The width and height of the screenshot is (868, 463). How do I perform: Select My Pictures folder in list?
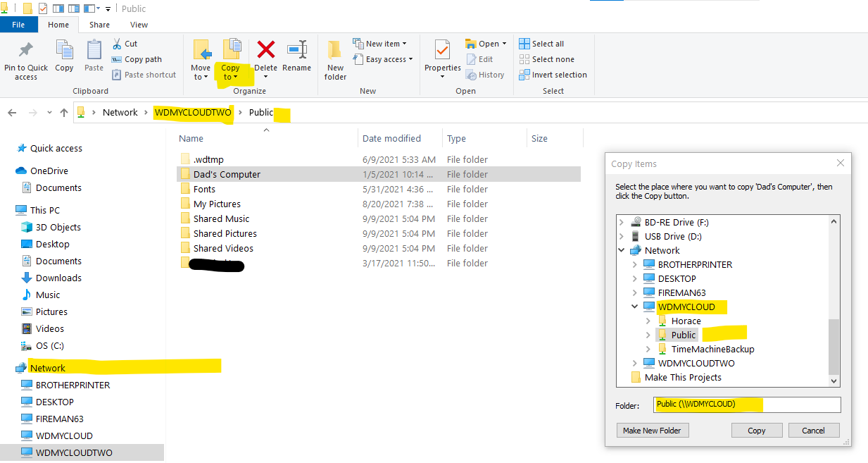coord(217,204)
